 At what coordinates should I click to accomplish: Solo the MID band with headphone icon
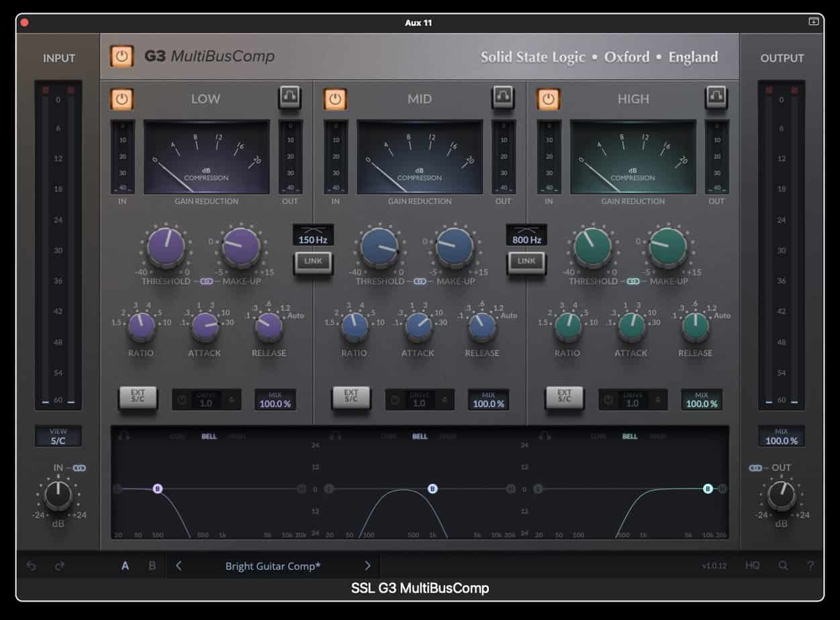pyautogui.click(x=503, y=98)
